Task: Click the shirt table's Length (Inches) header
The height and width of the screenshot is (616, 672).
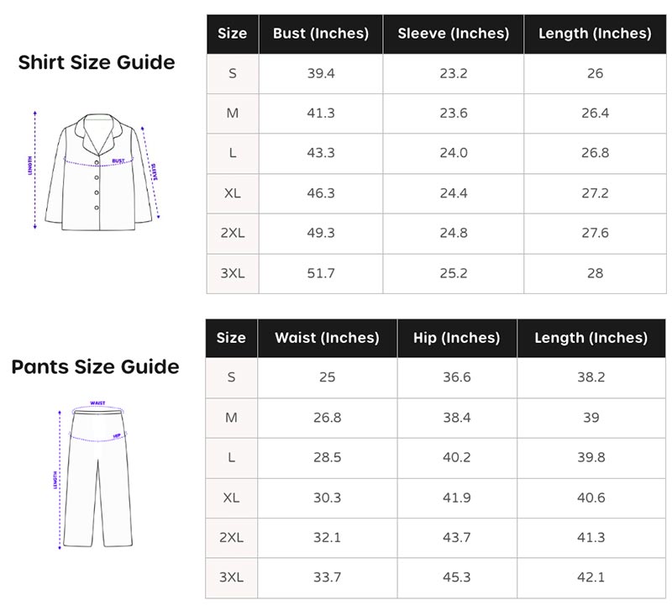Action: coord(595,34)
